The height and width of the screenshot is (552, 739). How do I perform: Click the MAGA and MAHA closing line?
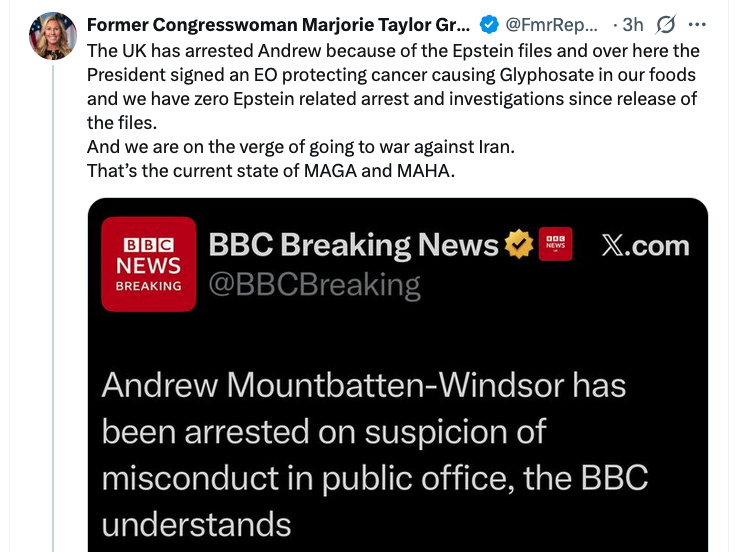tap(271, 171)
